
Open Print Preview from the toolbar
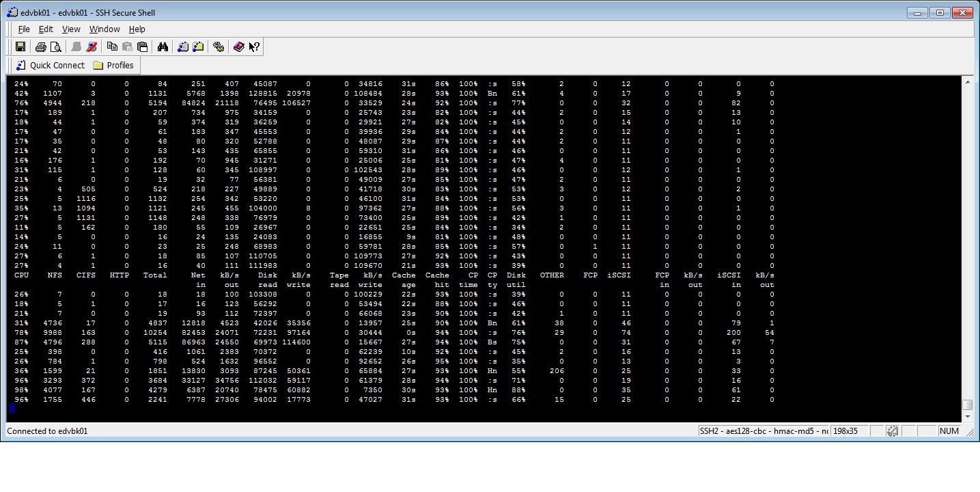pyautogui.click(x=56, y=47)
